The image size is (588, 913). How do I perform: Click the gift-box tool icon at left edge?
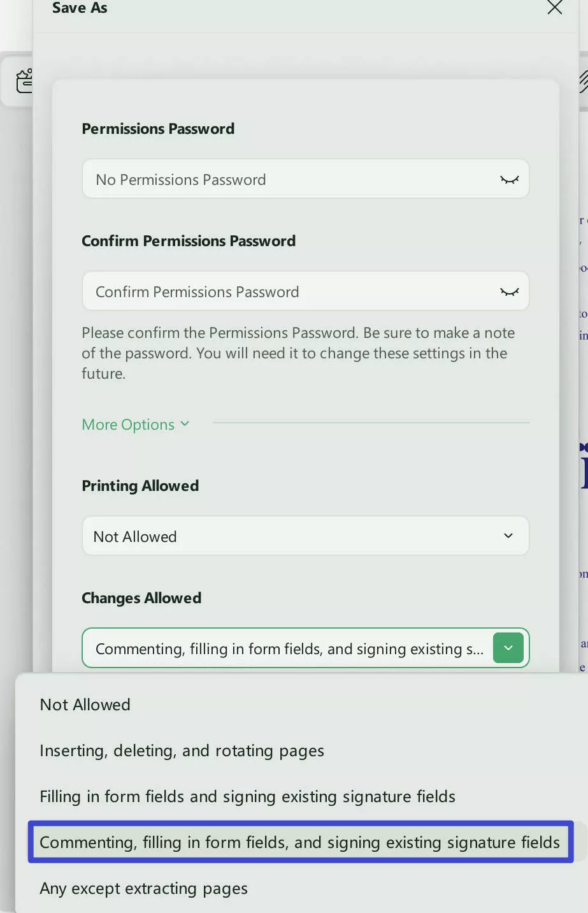pos(24,81)
